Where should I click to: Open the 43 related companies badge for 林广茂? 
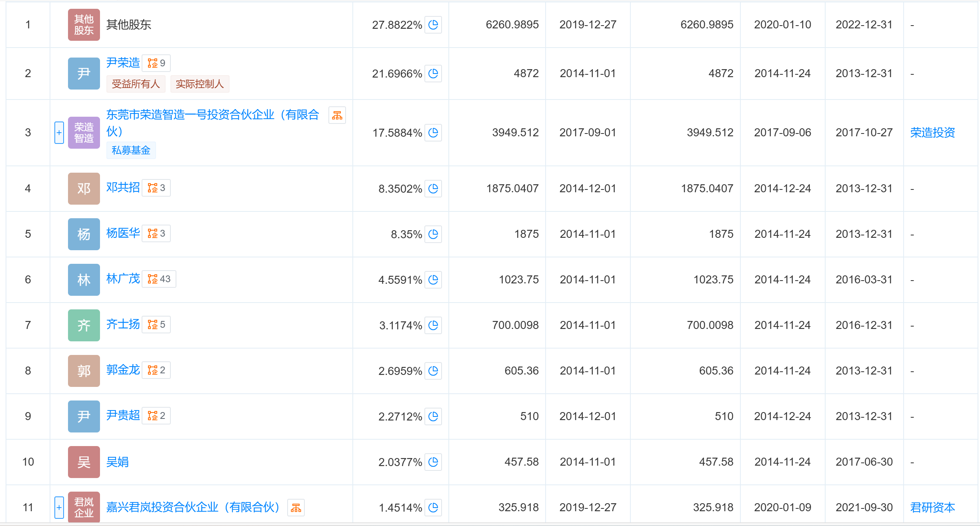[159, 279]
